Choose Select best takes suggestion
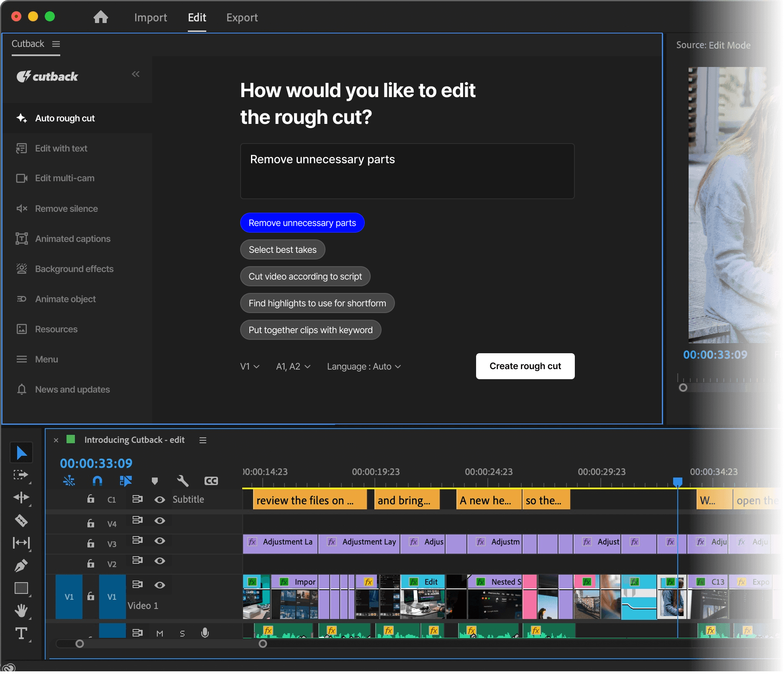The image size is (784, 678). coord(282,250)
